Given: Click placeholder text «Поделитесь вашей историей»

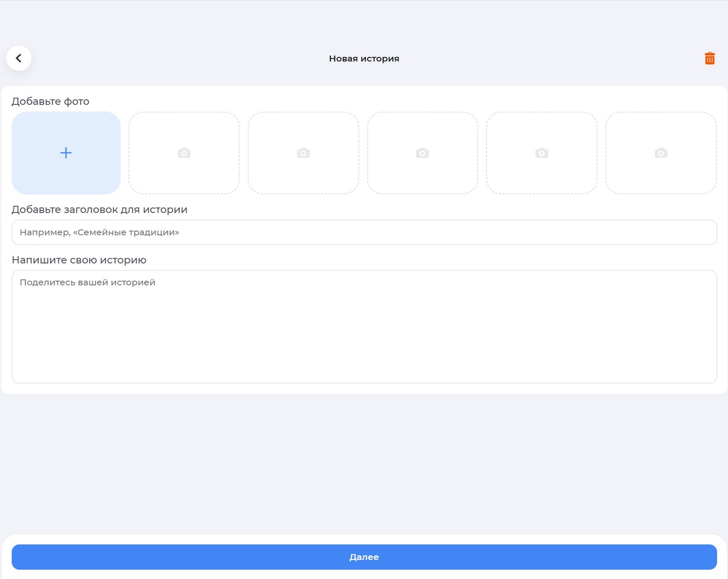Looking at the screenshot, I should click(87, 283).
